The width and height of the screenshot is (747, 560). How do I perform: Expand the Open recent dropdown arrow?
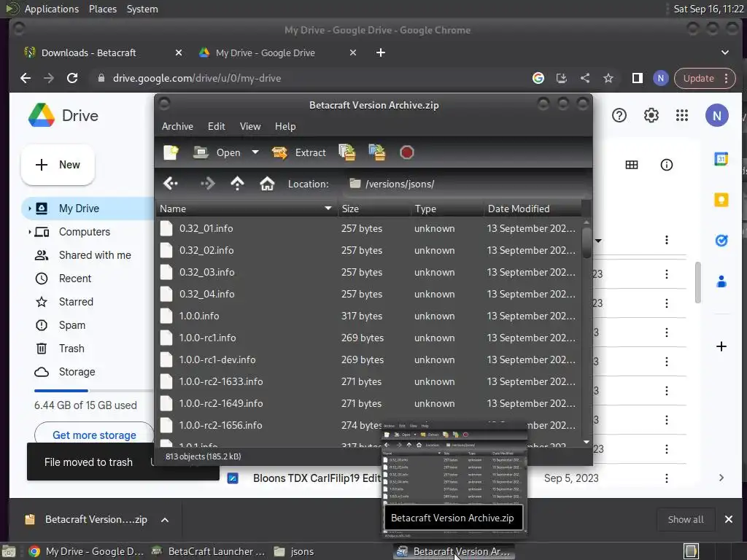coord(255,152)
